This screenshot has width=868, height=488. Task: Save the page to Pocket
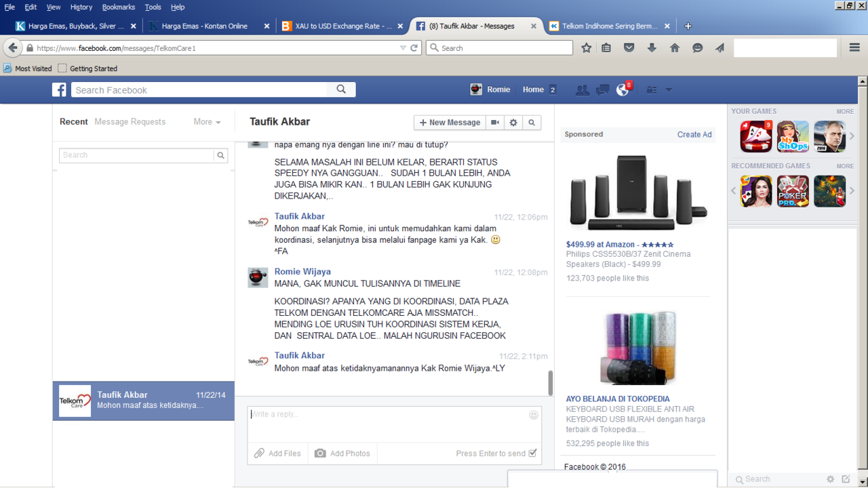(629, 48)
